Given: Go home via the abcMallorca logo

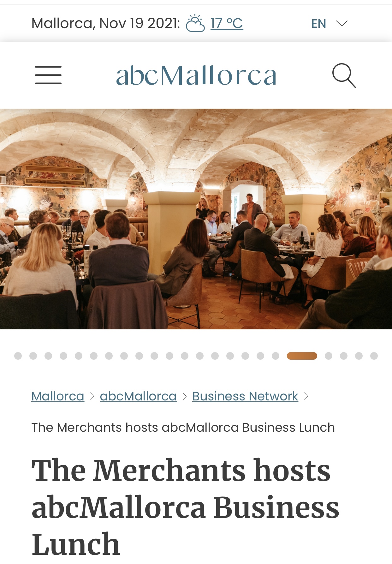Looking at the screenshot, I should coord(196,75).
